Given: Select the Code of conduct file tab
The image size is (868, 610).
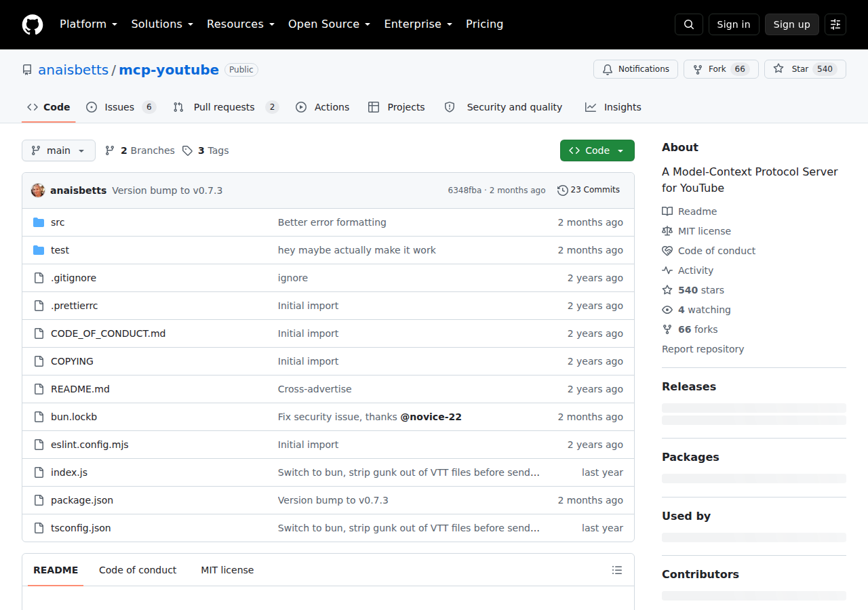Looking at the screenshot, I should pyautogui.click(x=138, y=570).
